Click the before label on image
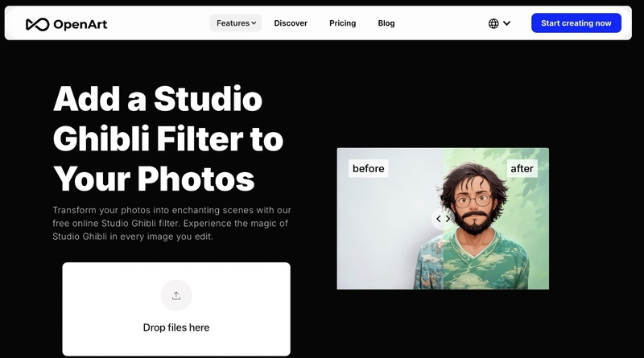The image size is (644, 358). [369, 168]
